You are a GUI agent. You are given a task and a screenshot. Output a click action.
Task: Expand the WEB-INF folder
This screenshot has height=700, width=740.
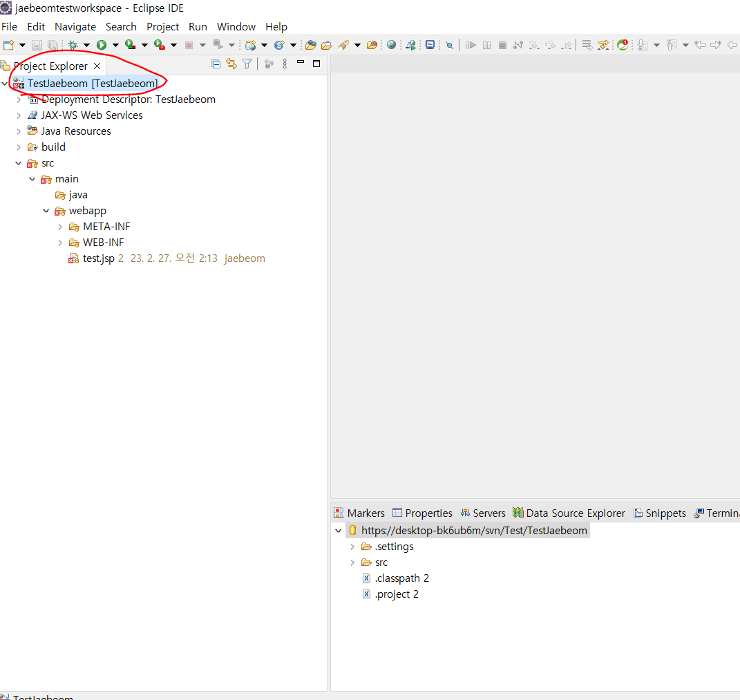point(60,243)
